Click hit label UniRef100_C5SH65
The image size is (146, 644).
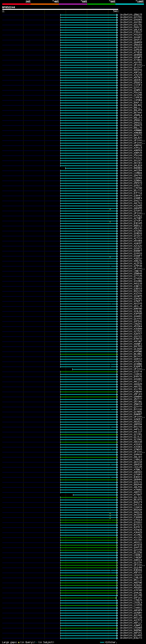pos(131,628)
